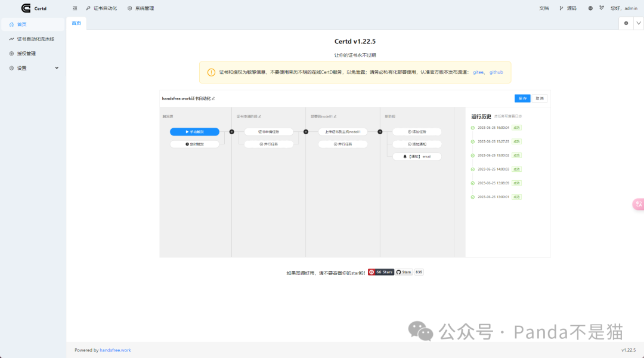Viewport: 644px width, 358px height.
Task: Open the 证书自动化 top menu
Action: [101, 8]
